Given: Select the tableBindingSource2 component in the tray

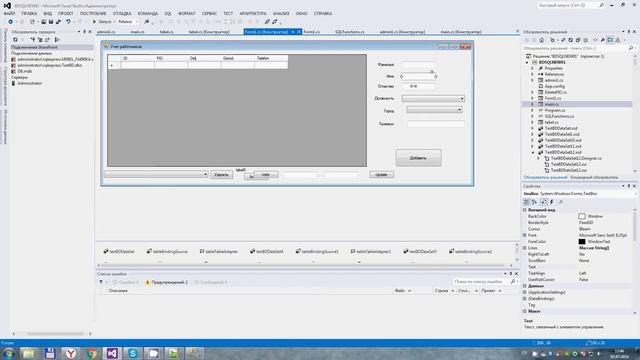Looking at the screenshot, I should (x=471, y=251).
